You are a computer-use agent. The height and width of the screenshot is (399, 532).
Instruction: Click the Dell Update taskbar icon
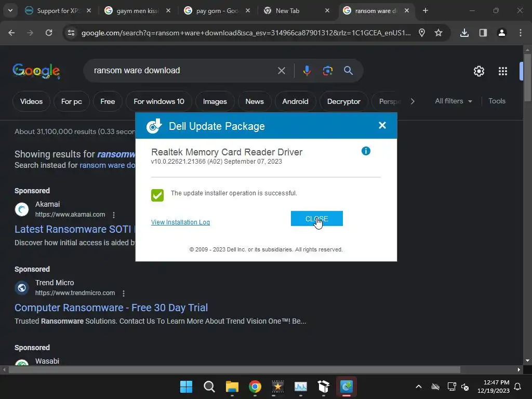(347, 387)
